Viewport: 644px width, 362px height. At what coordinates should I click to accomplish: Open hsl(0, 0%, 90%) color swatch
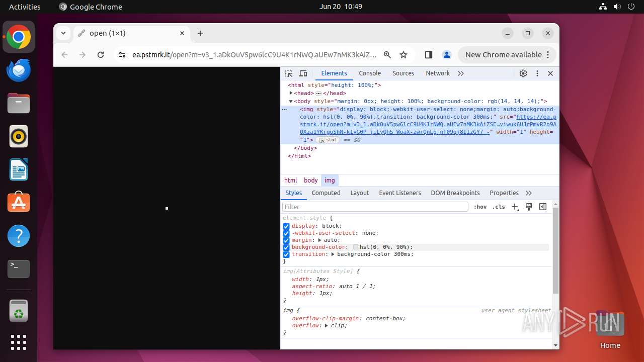pos(356,247)
